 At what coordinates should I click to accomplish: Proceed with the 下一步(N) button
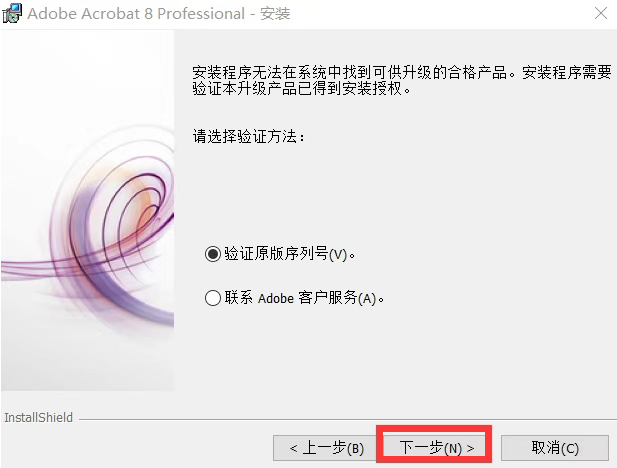tap(434, 448)
